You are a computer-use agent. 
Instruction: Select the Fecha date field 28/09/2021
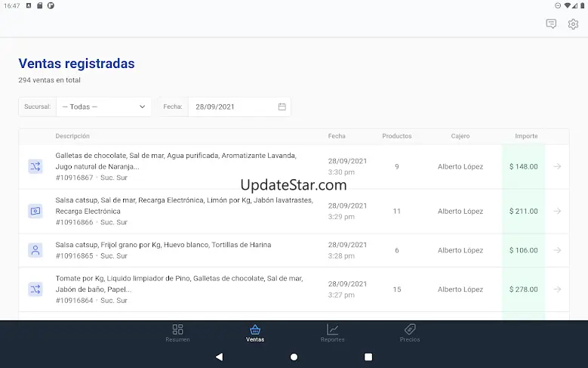click(234, 107)
